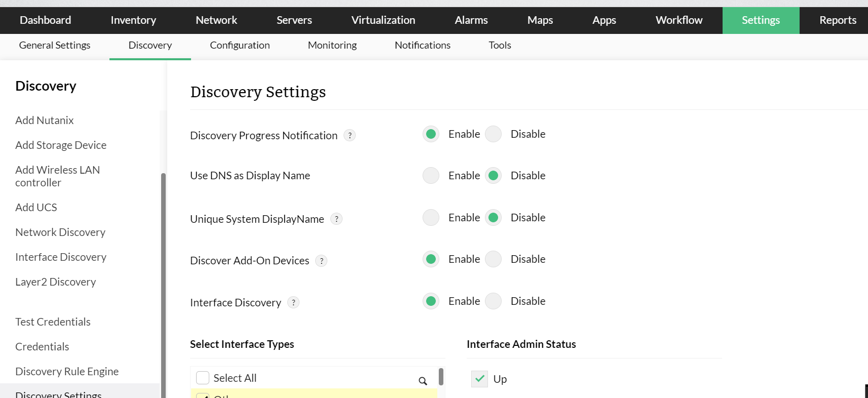The image size is (868, 398).
Task: Switch to the Monitoring settings tab
Action: (x=332, y=45)
